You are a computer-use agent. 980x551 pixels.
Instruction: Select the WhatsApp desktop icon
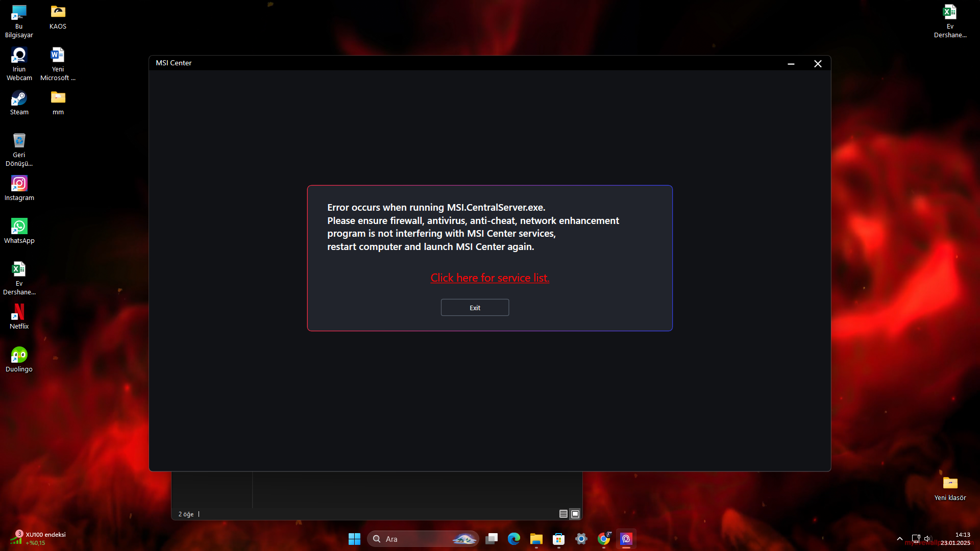[19, 232]
